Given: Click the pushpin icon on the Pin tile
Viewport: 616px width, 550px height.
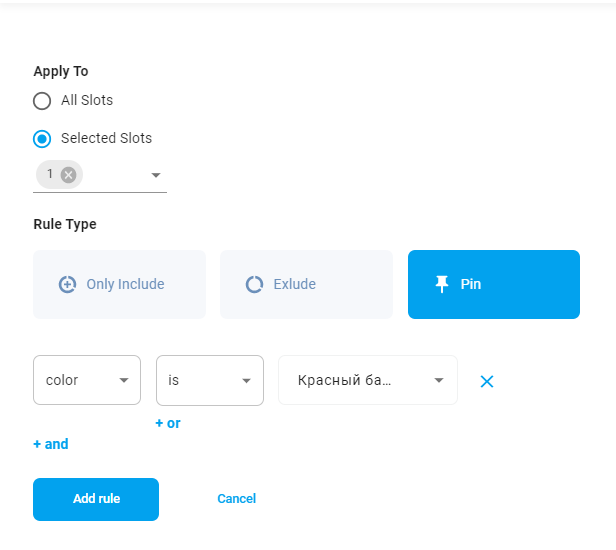Looking at the screenshot, I should pos(442,284).
